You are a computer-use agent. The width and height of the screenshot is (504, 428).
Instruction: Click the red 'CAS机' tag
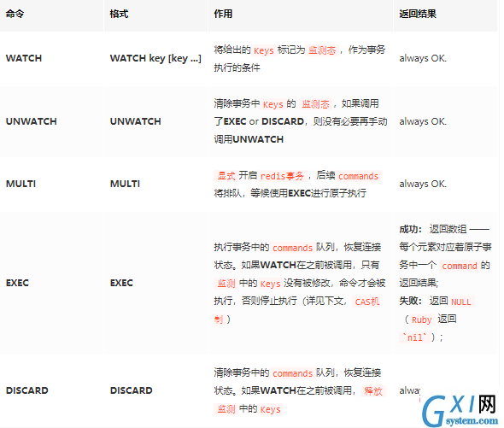tap(366, 302)
